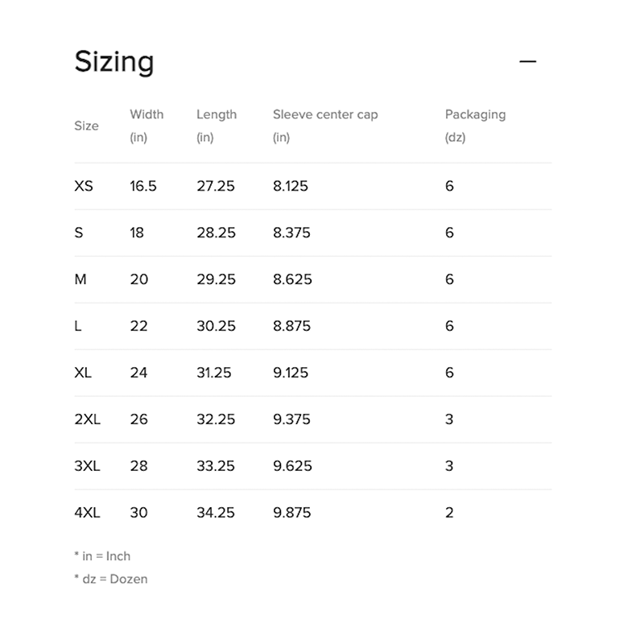Image resolution: width=644 pixels, height=644 pixels.
Task: Click the 4XL size row label
Action: pyautogui.click(x=88, y=513)
